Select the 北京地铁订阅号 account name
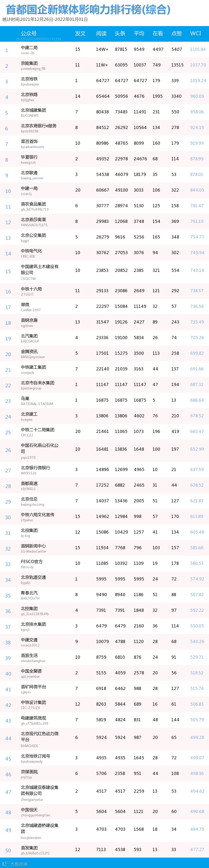Image resolution: width=209 pixels, height=868 pixels. [x=36, y=756]
